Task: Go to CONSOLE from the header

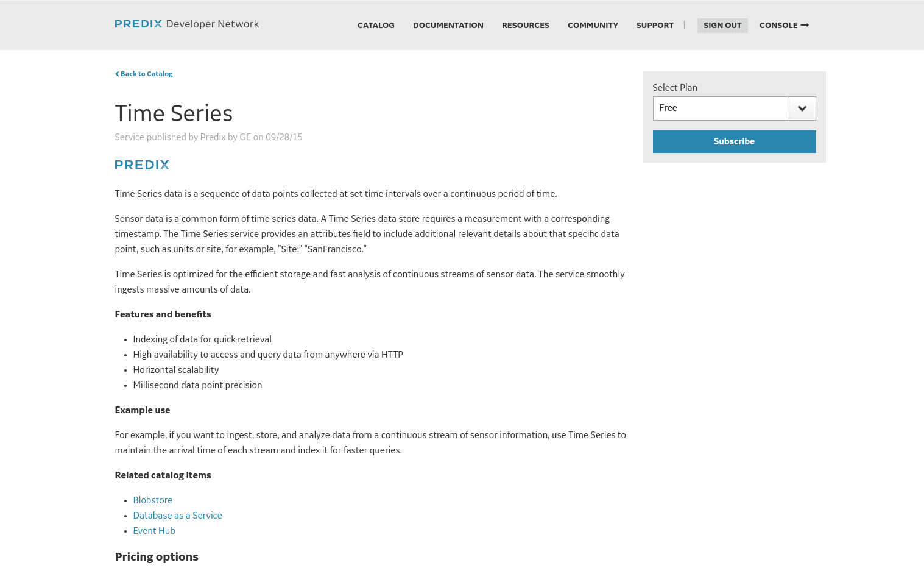Action: coord(778,26)
